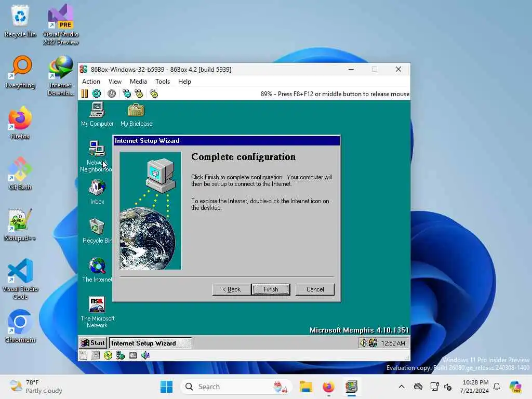Cancel the Internet Setup Wizard
Image resolution: width=532 pixels, height=399 pixels.
coord(315,289)
